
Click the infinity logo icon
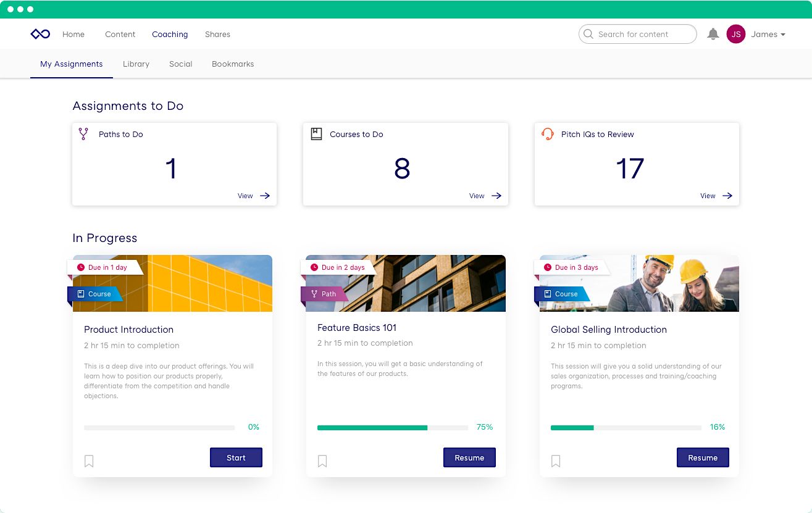[x=40, y=35]
